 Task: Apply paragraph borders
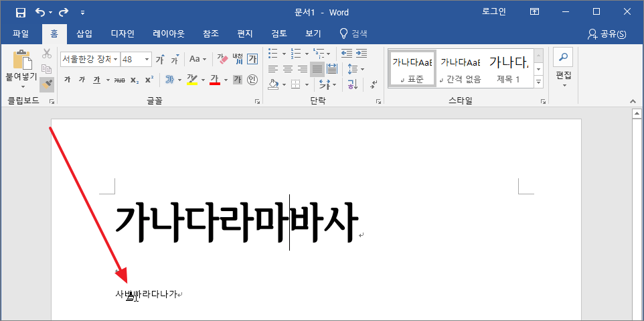click(296, 84)
